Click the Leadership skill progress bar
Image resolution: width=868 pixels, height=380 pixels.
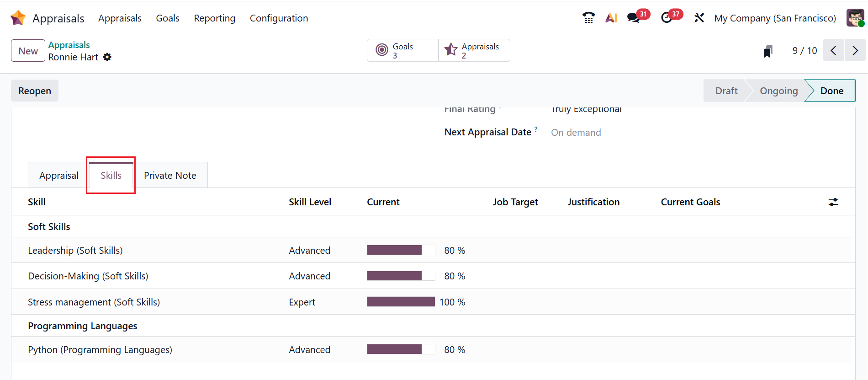click(x=401, y=250)
